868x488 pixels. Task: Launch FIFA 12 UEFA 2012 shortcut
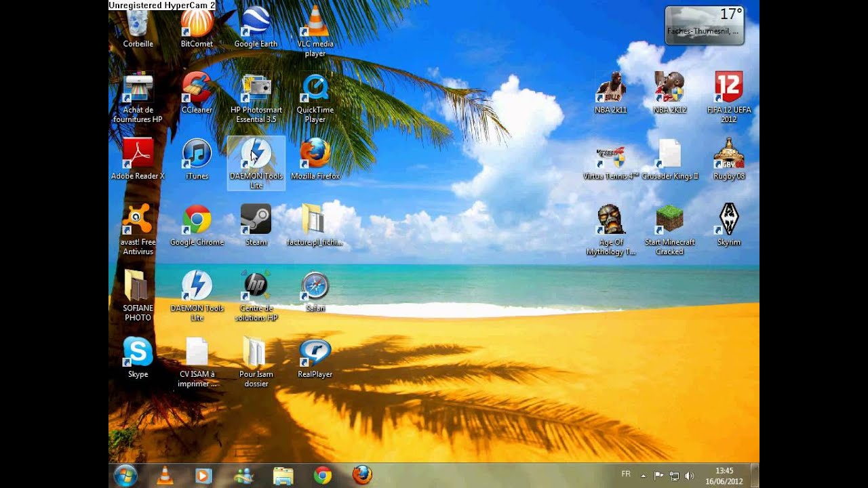tap(728, 97)
